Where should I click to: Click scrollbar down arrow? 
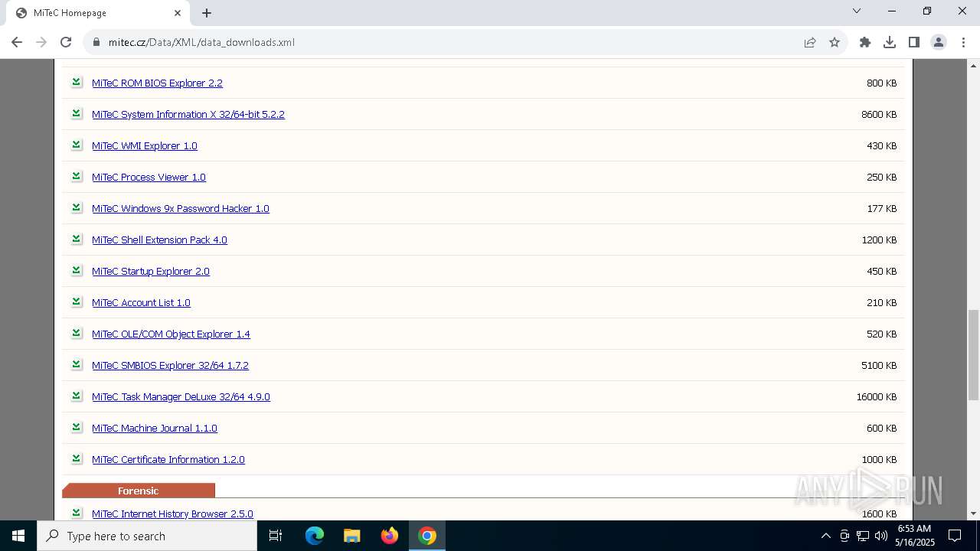(973, 514)
